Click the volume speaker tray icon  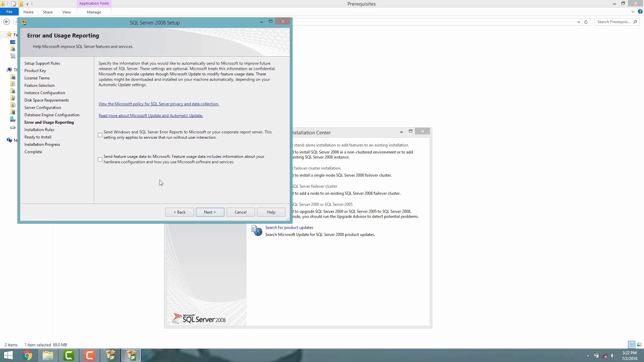(613, 356)
